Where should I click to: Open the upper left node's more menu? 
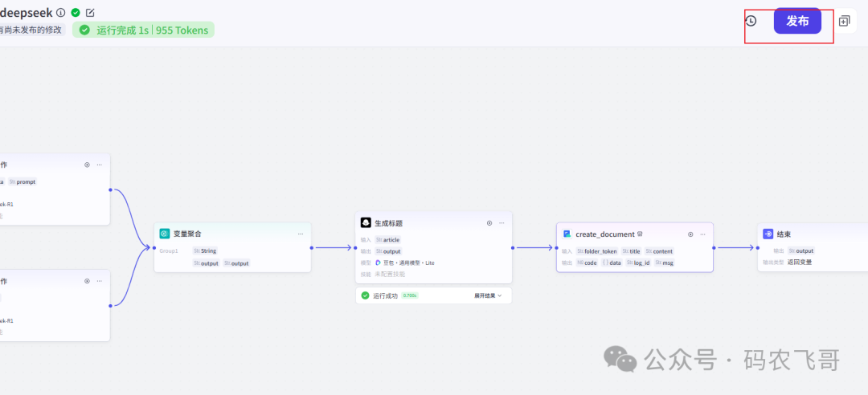(99, 165)
